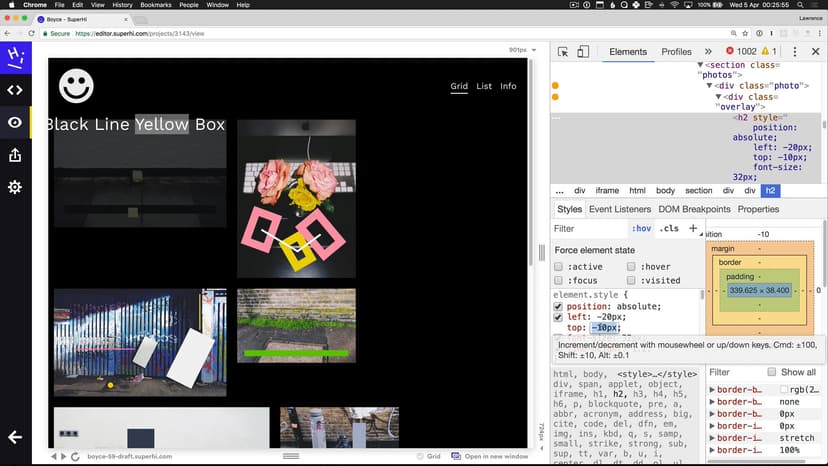Open the SuperHi code editor view

tap(15, 89)
